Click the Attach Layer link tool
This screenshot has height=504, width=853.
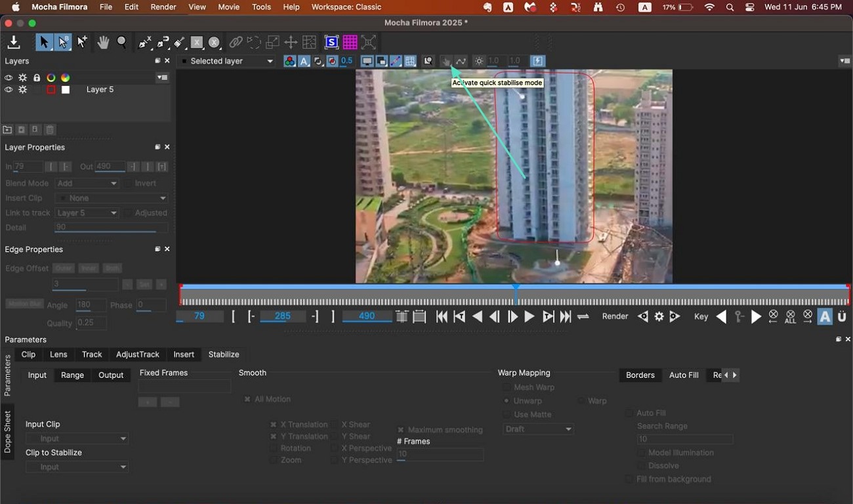236,43
